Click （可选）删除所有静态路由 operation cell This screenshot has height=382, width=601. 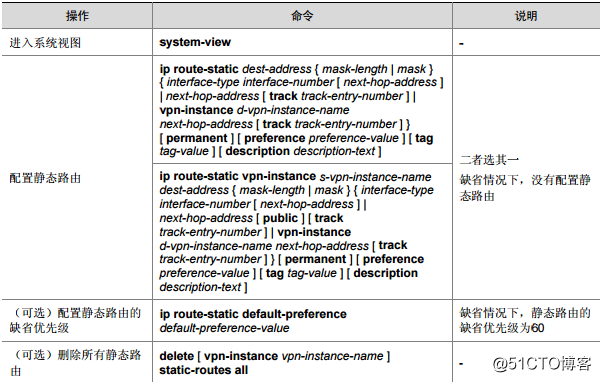click(x=76, y=362)
